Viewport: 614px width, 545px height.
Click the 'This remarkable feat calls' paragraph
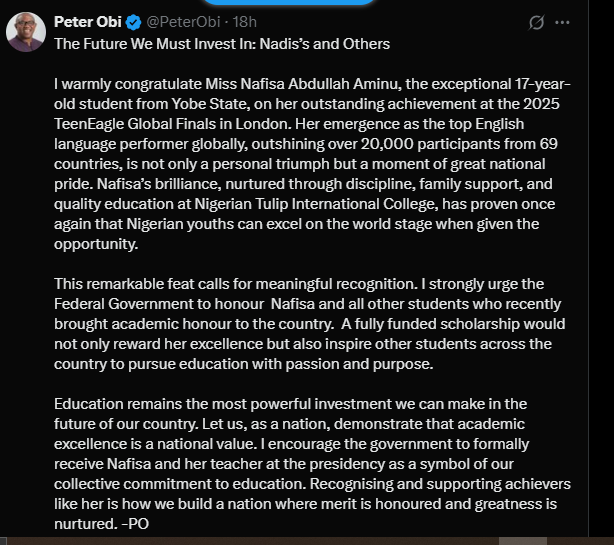(309, 324)
